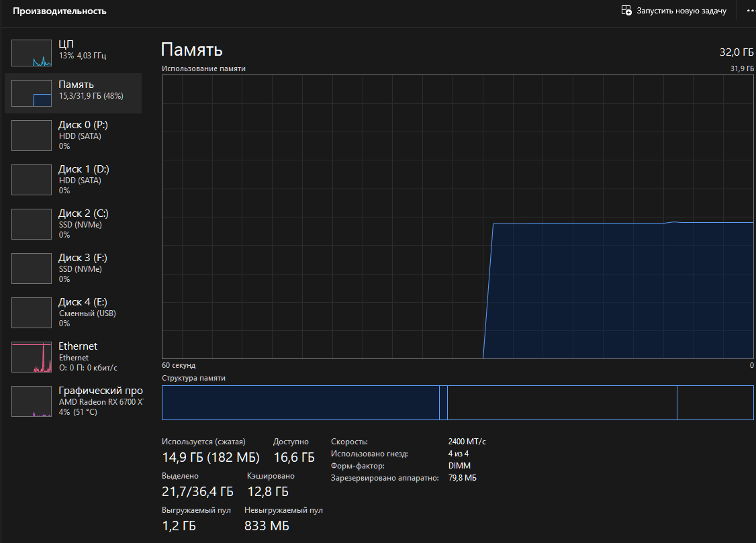The image size is (756, 543).
Task: Click the Диск 1 (D:) graph thumbnail
Action: click(32, 180)
